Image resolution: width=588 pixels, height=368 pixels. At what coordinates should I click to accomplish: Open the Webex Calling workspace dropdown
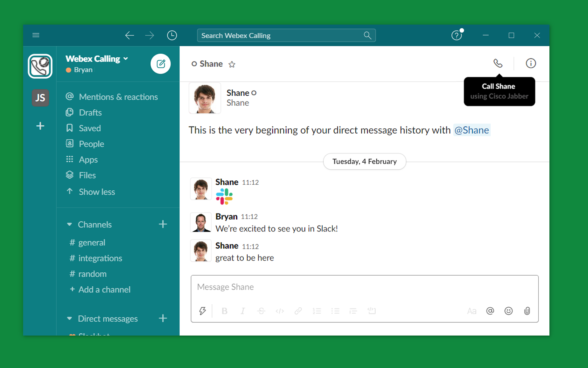click(x=97, y=59)
